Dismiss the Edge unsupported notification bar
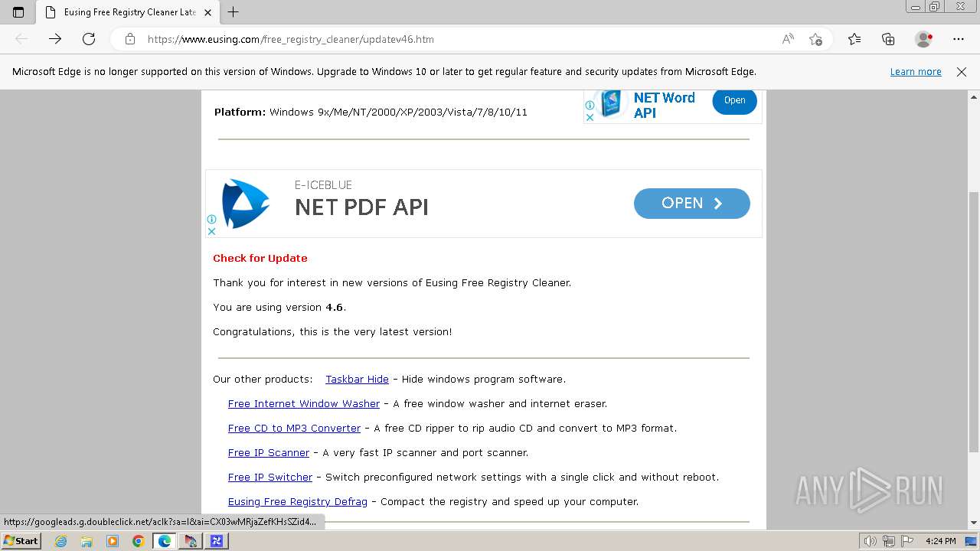This screenshot has width=980, height=551. click(x=962, y=72)
